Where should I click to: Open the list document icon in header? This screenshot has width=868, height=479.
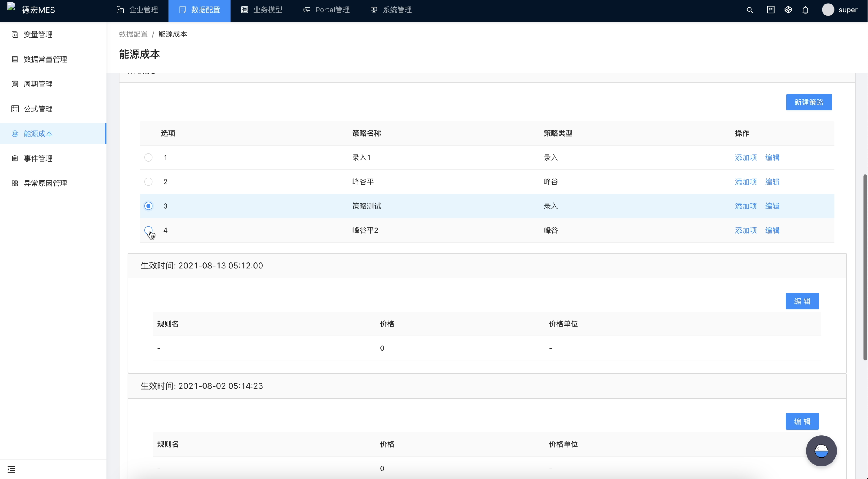point(771,10)
